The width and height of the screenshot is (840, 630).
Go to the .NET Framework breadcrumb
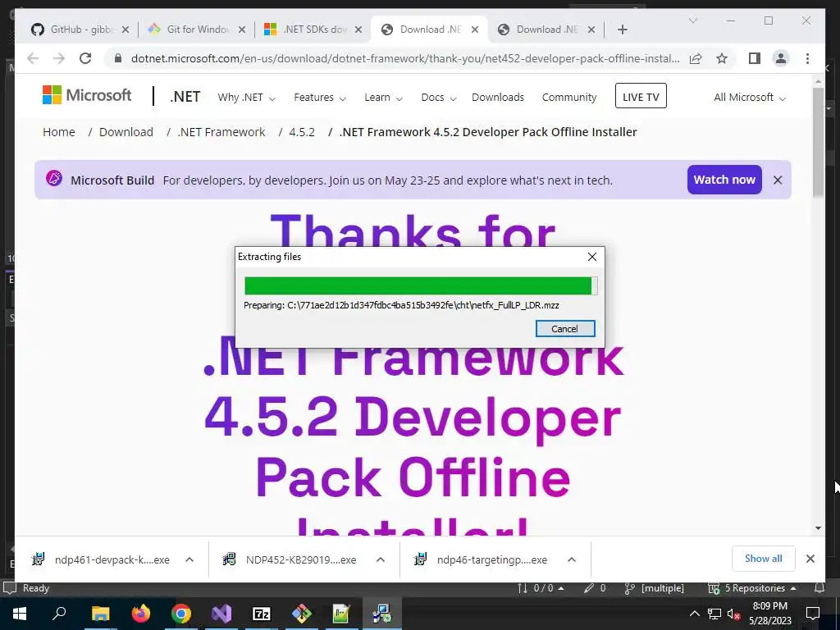point(221,132)
